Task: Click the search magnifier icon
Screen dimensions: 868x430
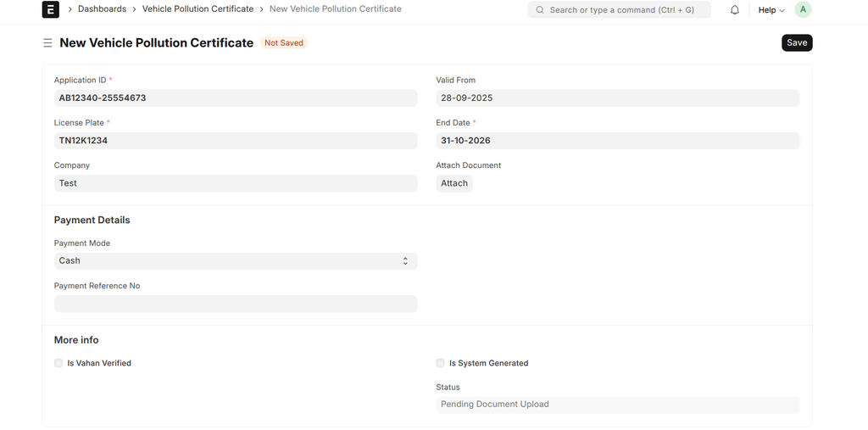Action: pos(540,10)
